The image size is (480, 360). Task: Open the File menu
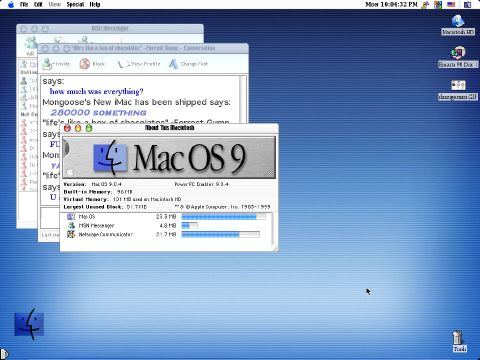coord(24,4)
